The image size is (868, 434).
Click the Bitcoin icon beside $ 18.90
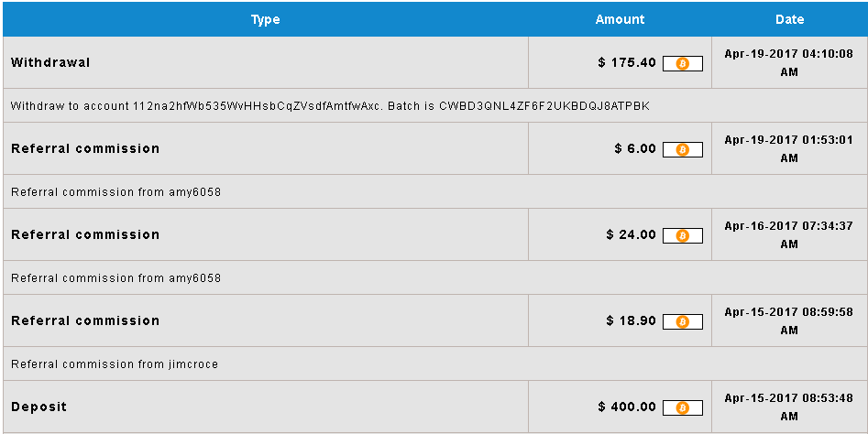coord(683,321)
